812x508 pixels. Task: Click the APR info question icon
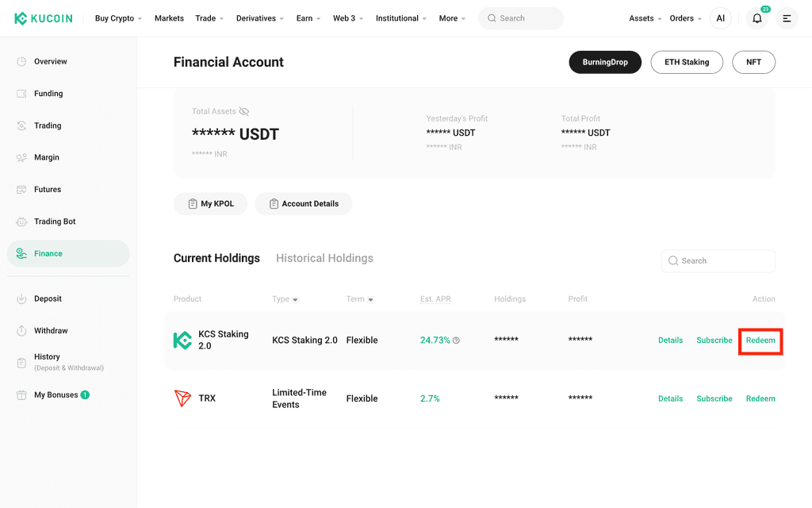(456, 341)
